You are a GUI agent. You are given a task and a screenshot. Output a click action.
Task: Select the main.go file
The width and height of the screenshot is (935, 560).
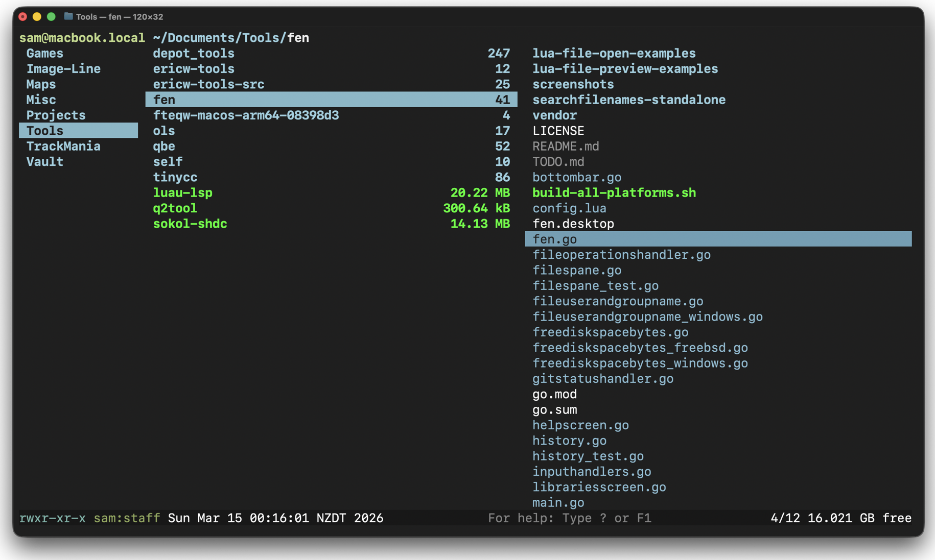point(558,502)
